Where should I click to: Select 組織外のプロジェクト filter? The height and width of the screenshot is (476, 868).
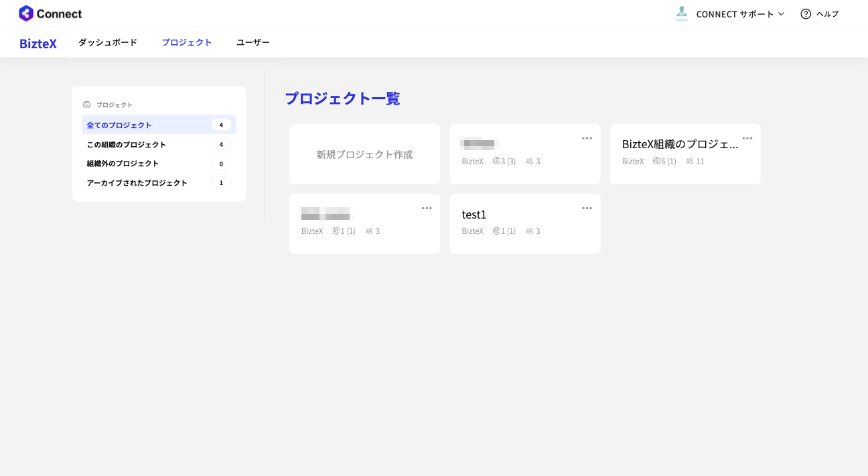point(159,164)
